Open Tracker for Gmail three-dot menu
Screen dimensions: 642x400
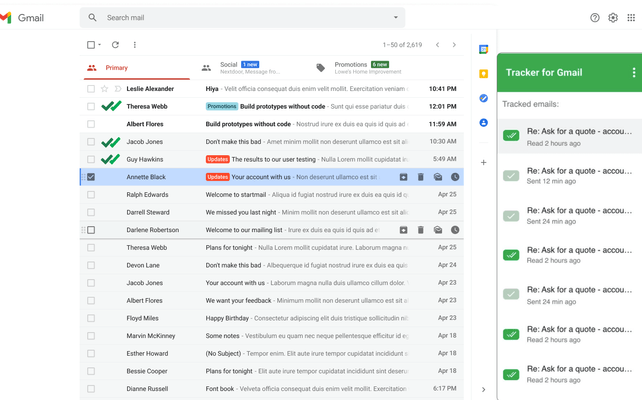(x=633, y=73)
